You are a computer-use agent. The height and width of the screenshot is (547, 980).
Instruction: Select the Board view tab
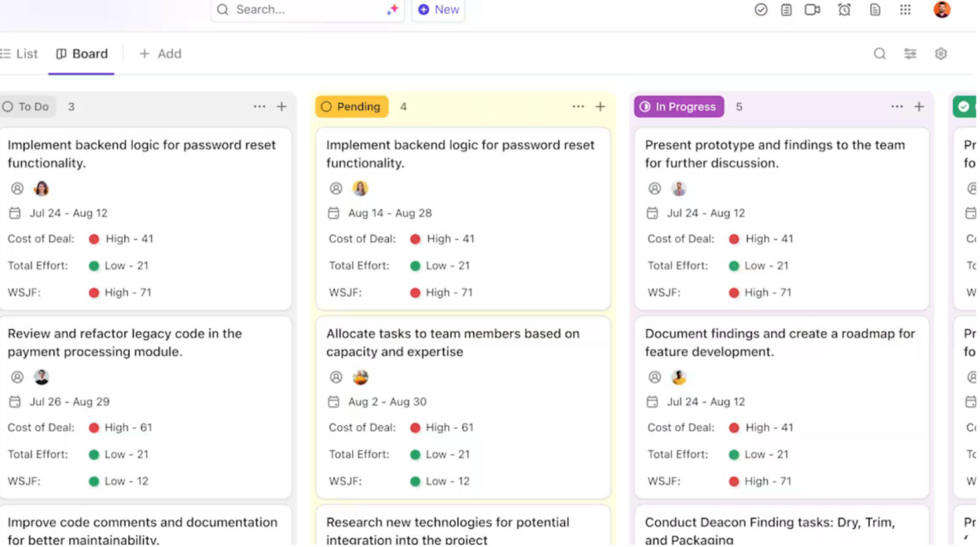point(82,54)
